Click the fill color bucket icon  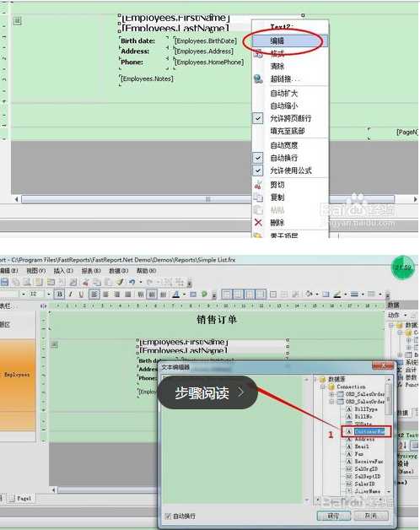(x=309, y=294)
